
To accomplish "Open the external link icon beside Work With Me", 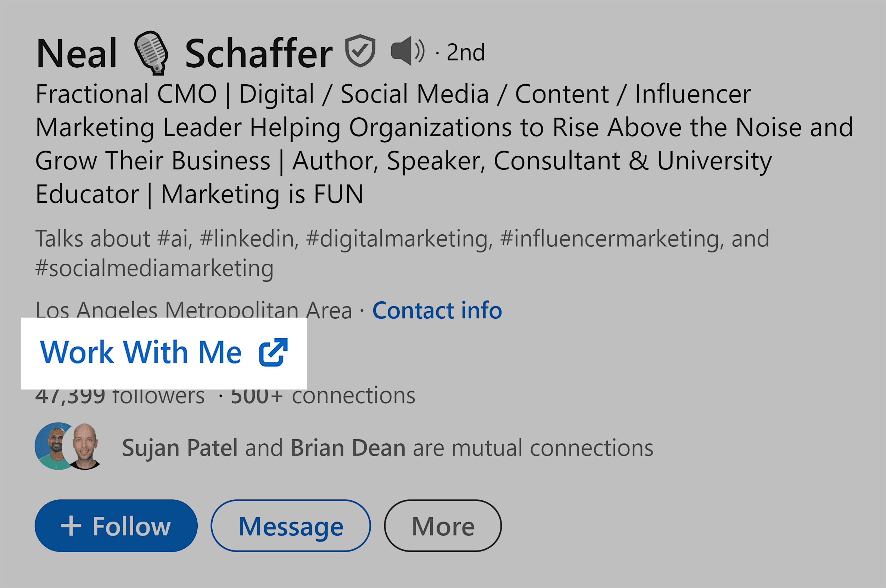I will (274, 351).
